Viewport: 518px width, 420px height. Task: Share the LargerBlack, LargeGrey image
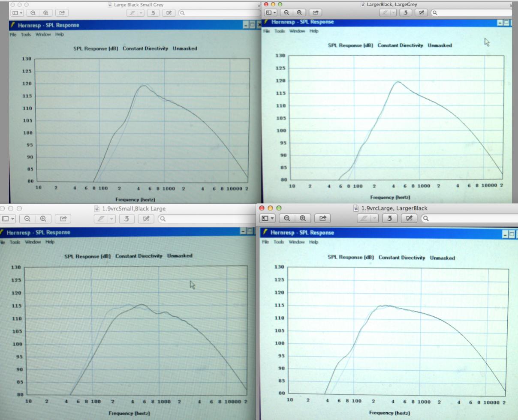(x=316, y=13)
